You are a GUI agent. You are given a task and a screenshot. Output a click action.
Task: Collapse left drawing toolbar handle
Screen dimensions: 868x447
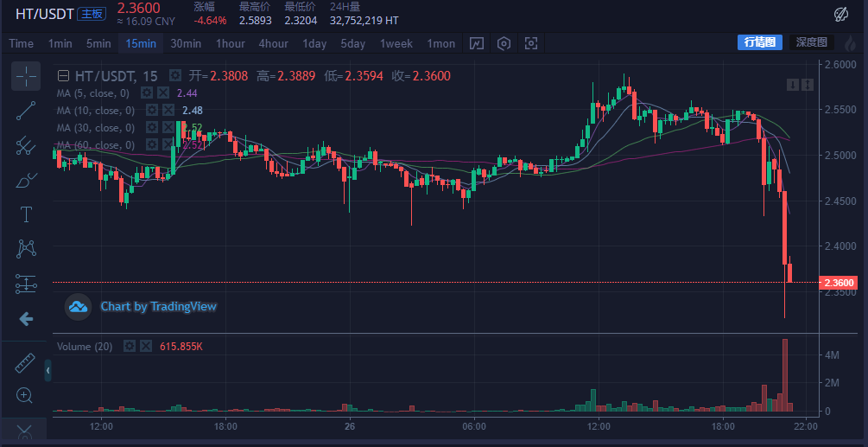click(48, 370)
